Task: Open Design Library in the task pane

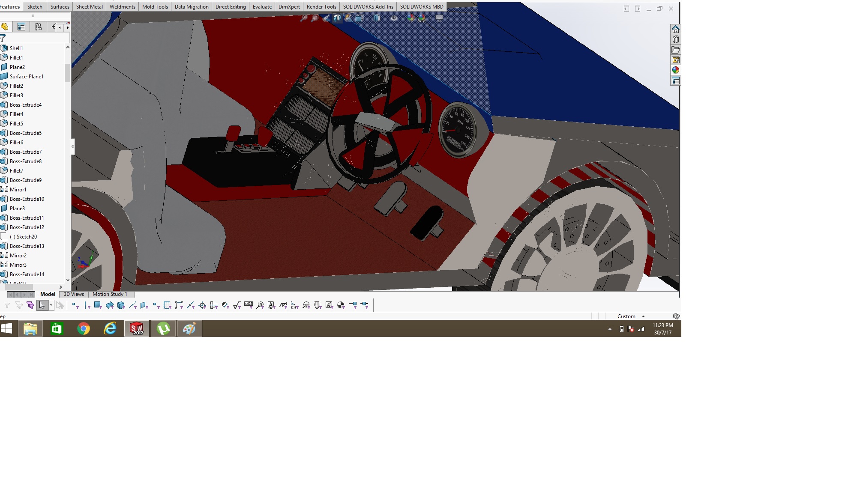Action: (x=676, y=39)
